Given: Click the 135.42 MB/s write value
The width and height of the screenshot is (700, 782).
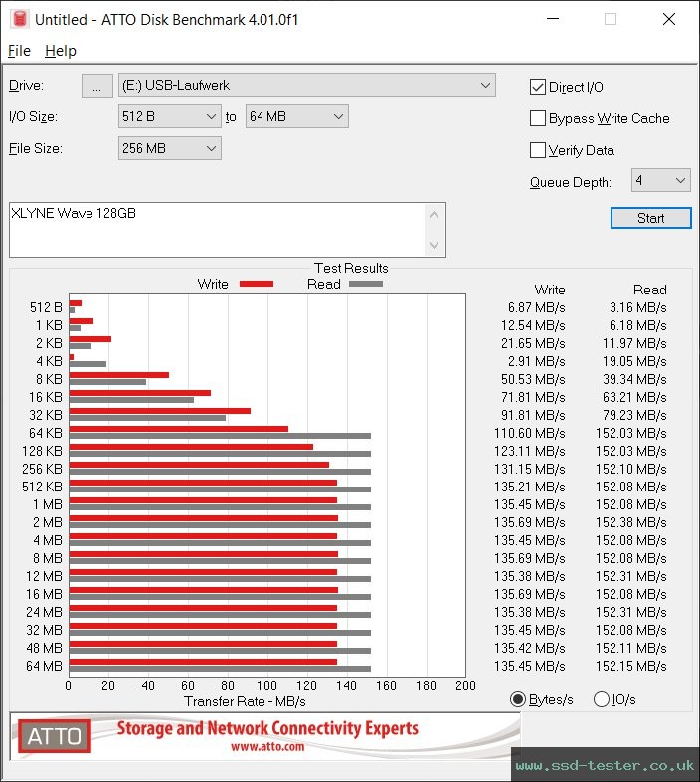Looking at the screenshot, I should (x=530, y=648).
